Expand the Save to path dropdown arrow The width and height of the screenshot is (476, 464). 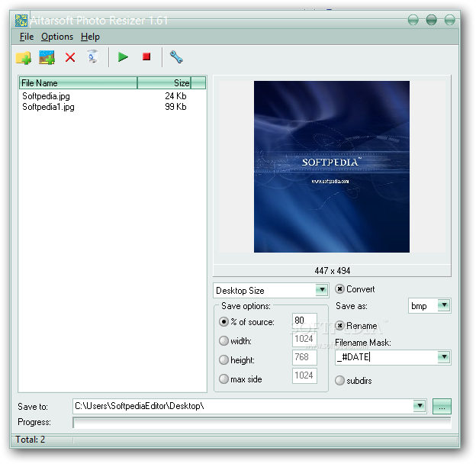coord(420,406)
